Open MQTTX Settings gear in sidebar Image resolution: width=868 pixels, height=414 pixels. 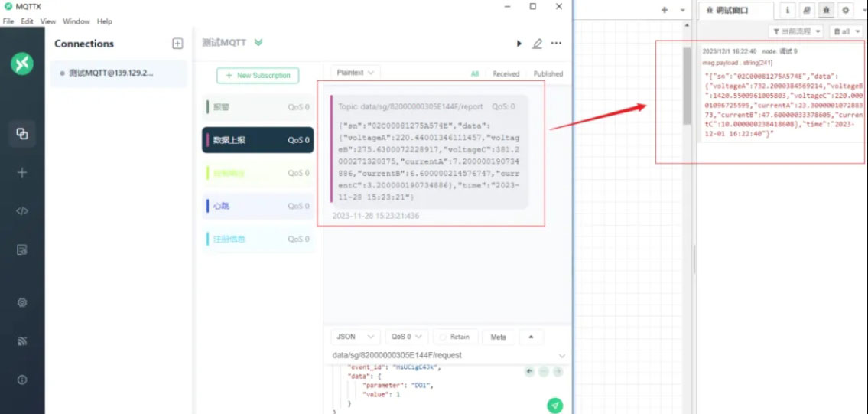click(22, 302)
